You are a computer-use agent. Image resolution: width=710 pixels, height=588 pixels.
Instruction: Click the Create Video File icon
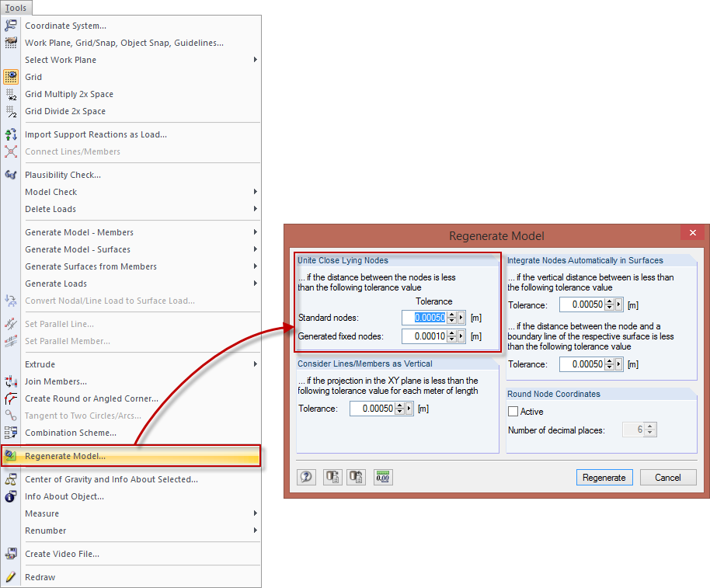(x=11, y=554)
